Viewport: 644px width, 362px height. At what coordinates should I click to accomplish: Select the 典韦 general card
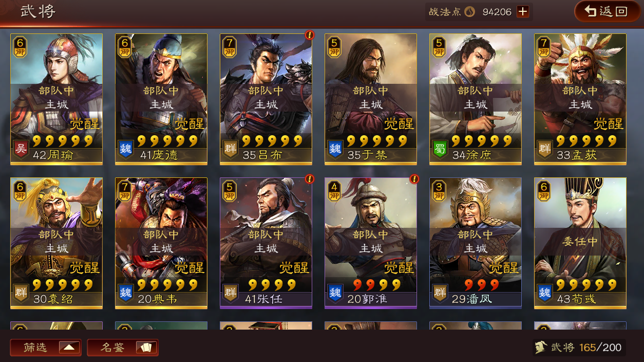point(161,243)
